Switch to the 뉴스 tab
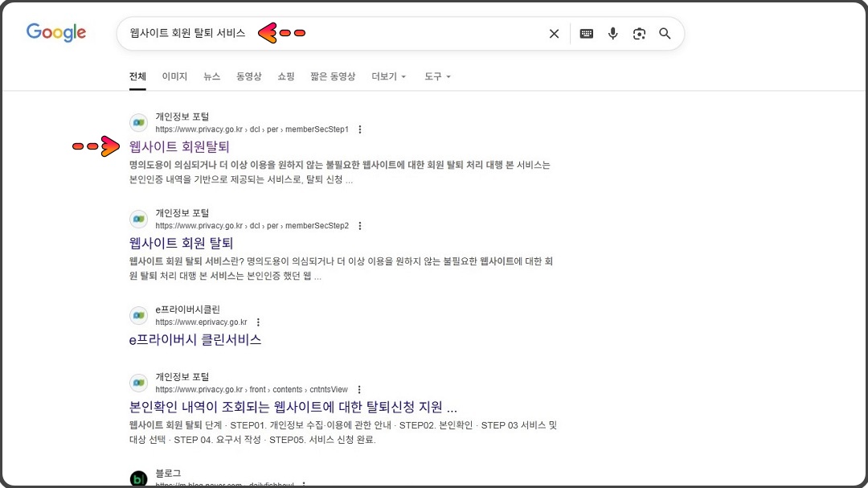868x488 pixels. 211,76
